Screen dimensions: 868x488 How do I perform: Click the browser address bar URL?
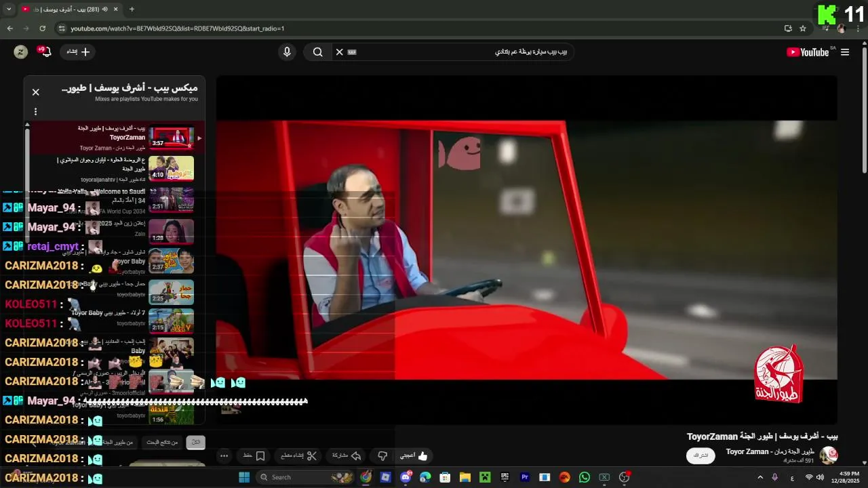(x=178, y=28)
